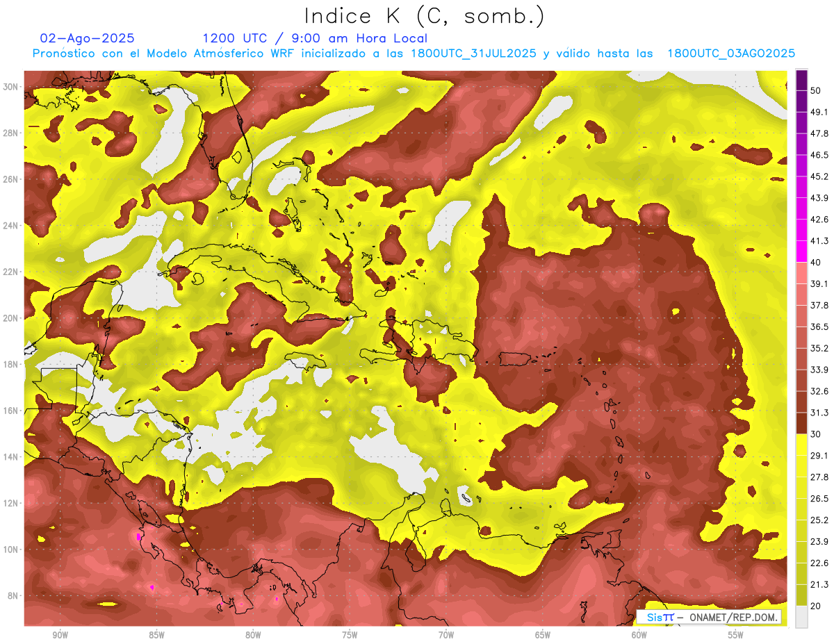
Task: Click the legend value "26.5"
Action: click(x=819, y=498)
